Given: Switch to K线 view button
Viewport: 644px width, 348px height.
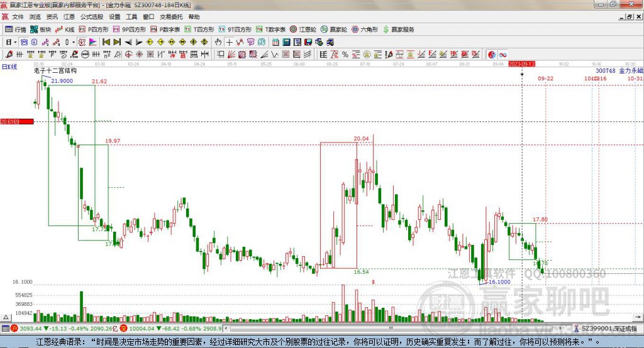Looking at the screenshot, I should (65, 29).
